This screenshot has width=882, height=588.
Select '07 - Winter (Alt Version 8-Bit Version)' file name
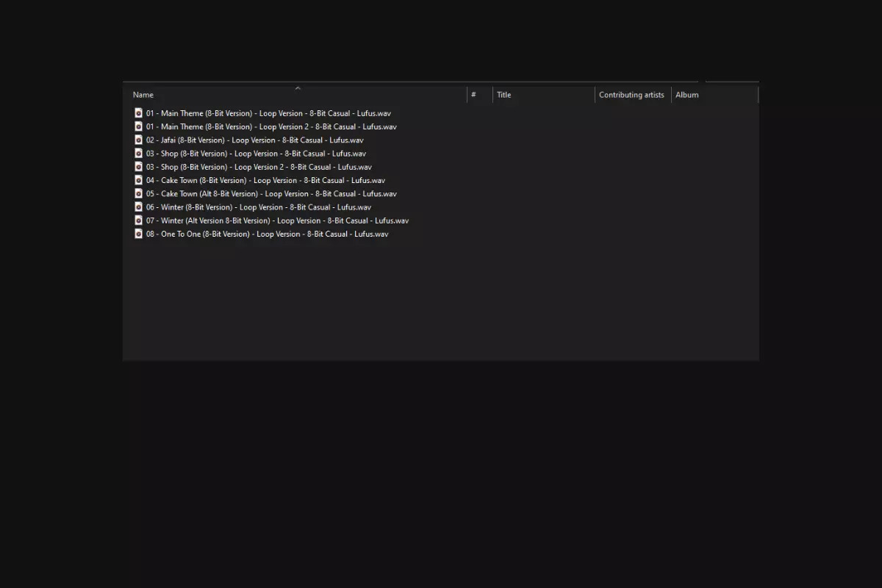(277, 220)
